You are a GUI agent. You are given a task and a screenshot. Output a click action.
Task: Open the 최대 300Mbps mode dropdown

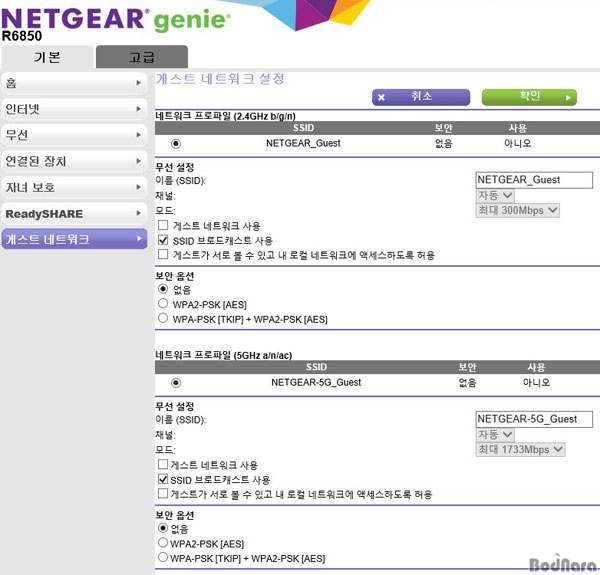(x=518, y=210)
